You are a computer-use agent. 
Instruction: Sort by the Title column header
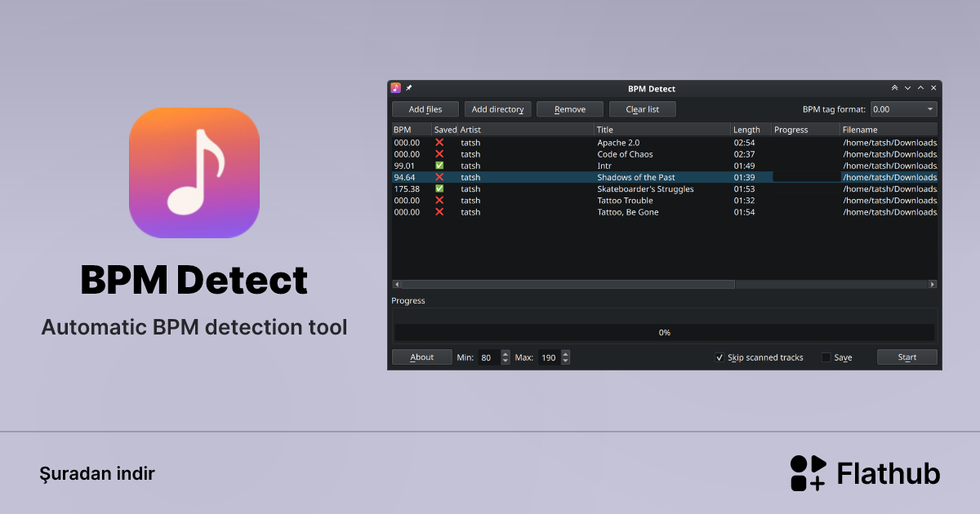click(662, 130)
